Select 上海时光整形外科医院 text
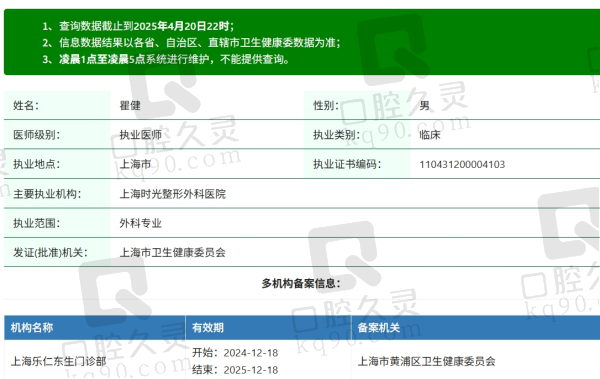Image resolution: width=600 pixels, height=379 pixels. point(173,194)
